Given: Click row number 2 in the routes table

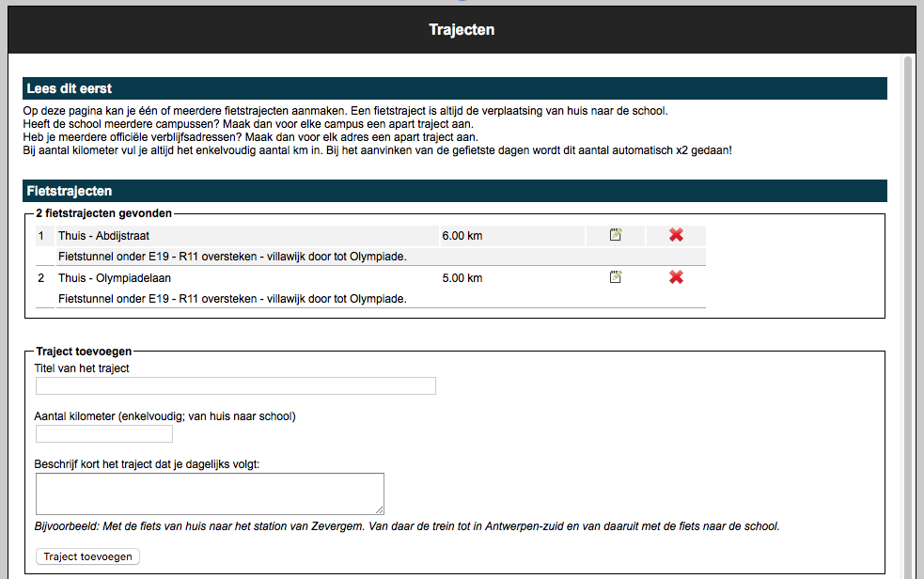Looking at the screenshot, I should pyautogui.click(x=41, y=278).
